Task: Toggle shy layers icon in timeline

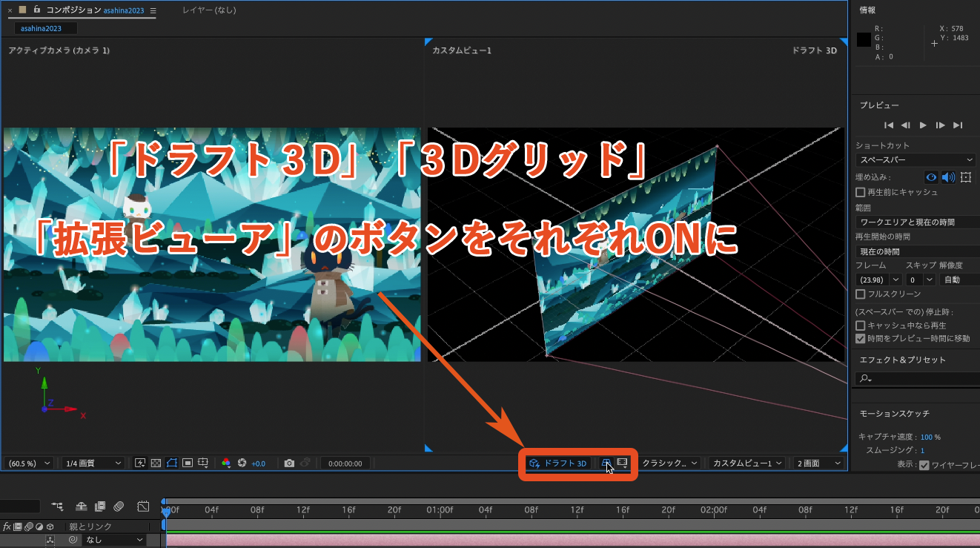Action: [80, 506]
